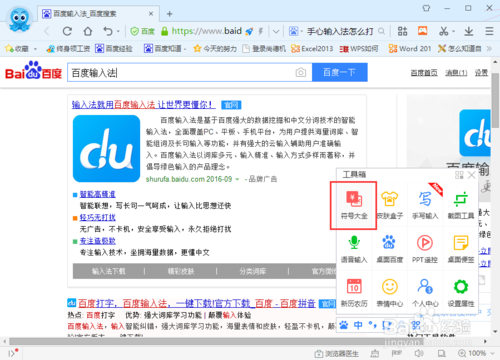500x360 pixels.
Task: Open the downloads arrow icon
Action: click(x=469, y=31)
